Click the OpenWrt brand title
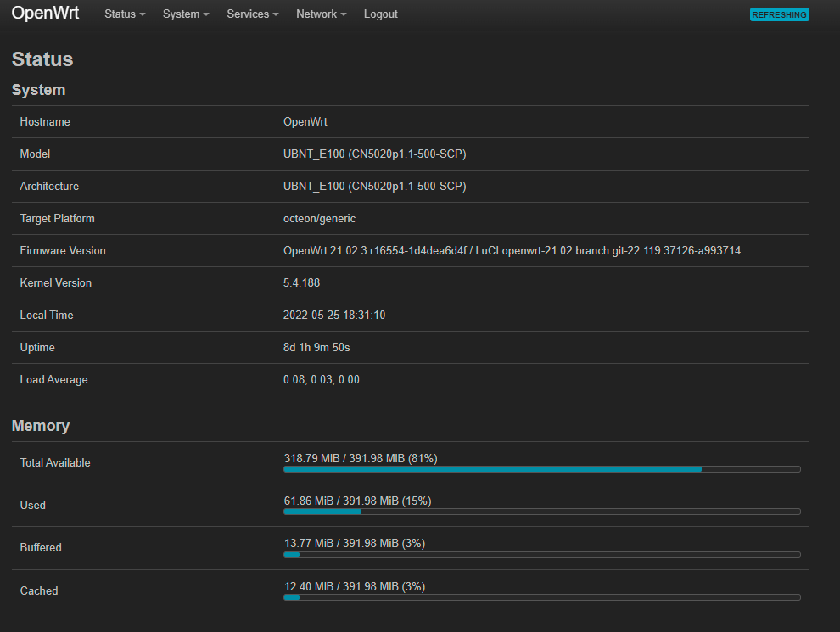Screen dimensions: 840x632 [45, 14]
